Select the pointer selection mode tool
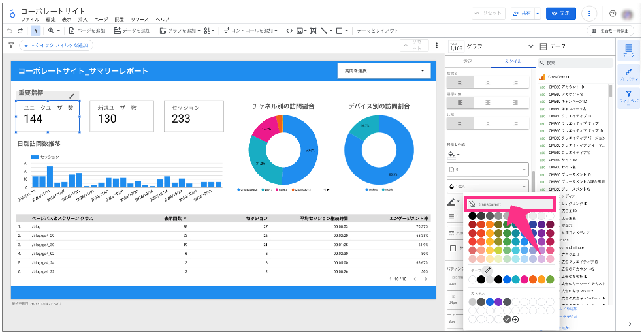This screenshot has width=644, height=336. pyautogui.click(x=36, y=31)
